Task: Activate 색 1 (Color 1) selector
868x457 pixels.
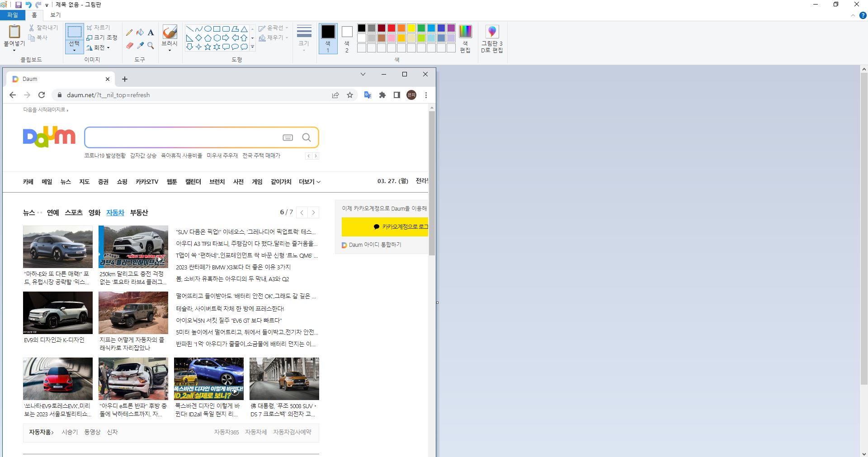Action: point(328,39)
